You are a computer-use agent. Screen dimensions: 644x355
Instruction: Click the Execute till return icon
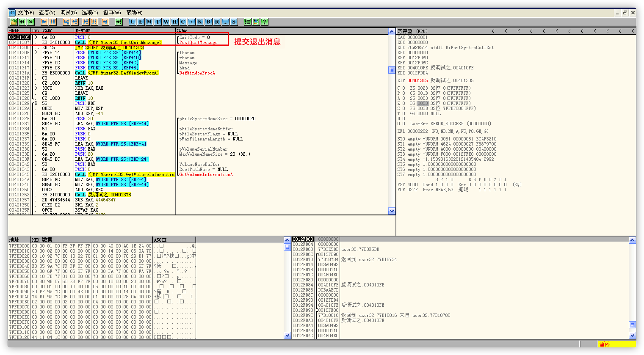(105, 22)
